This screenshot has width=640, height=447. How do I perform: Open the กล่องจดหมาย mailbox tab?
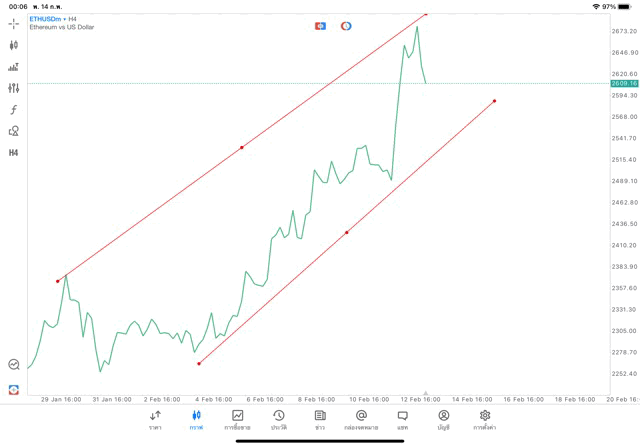tap(361, 419)
